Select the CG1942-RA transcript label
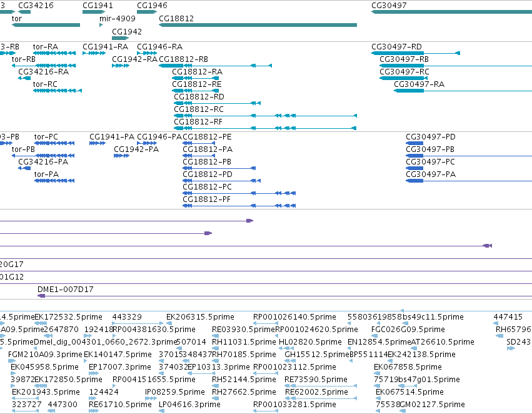The height and width of the screenshot is (414, 532). coord(134,59)
